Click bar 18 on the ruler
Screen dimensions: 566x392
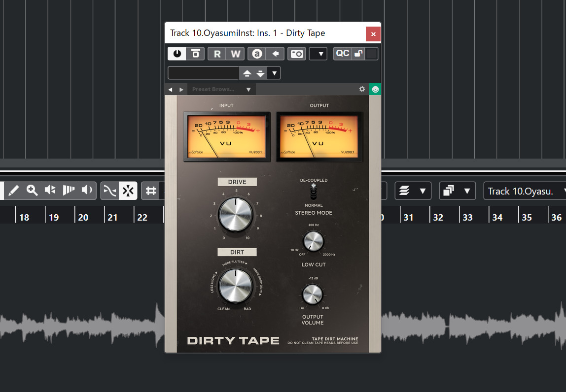24,218
